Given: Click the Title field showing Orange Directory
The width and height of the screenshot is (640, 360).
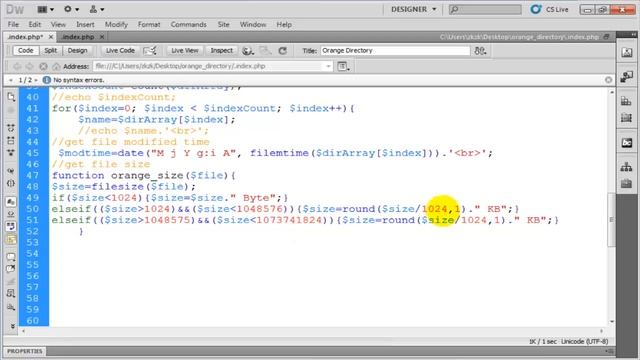Looking at the screenshot, I should 395,51.
